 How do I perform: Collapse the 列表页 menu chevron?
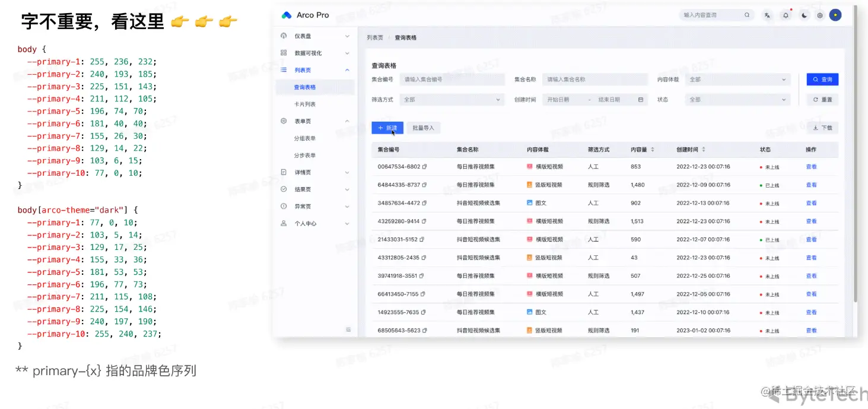point(347,70)
